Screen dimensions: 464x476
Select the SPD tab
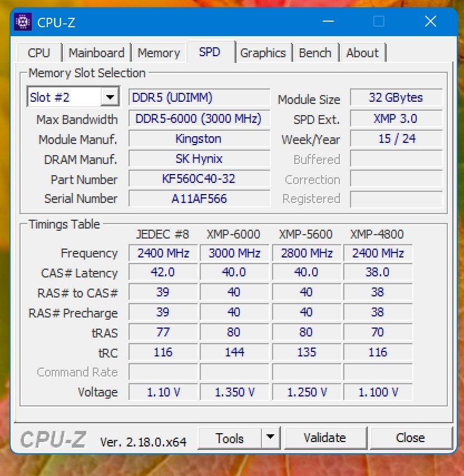(x=210, y=52)
